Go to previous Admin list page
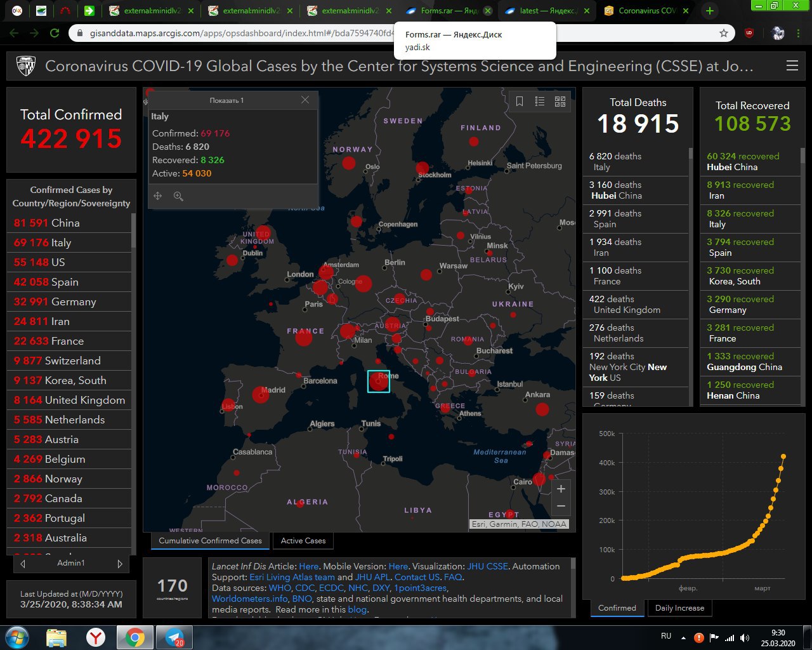 tap(23, 563)
